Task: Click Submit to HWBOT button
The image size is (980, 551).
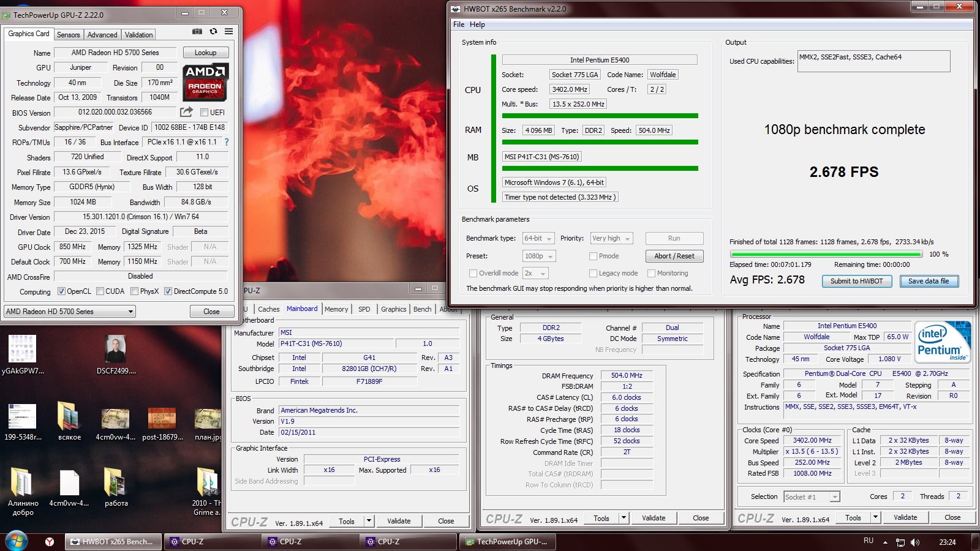Action: [x=856, y=281]
